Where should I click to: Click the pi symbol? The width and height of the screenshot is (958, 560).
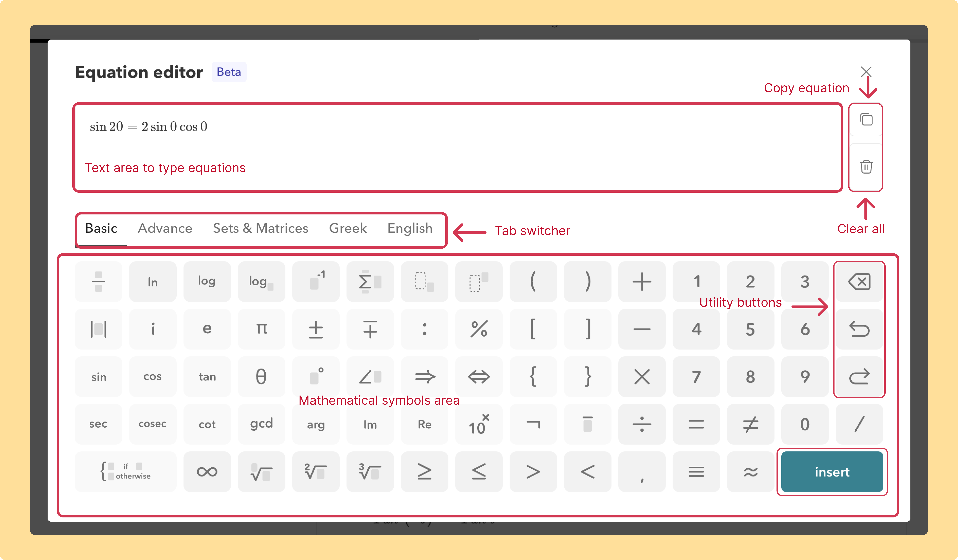(x=261, y=329)
